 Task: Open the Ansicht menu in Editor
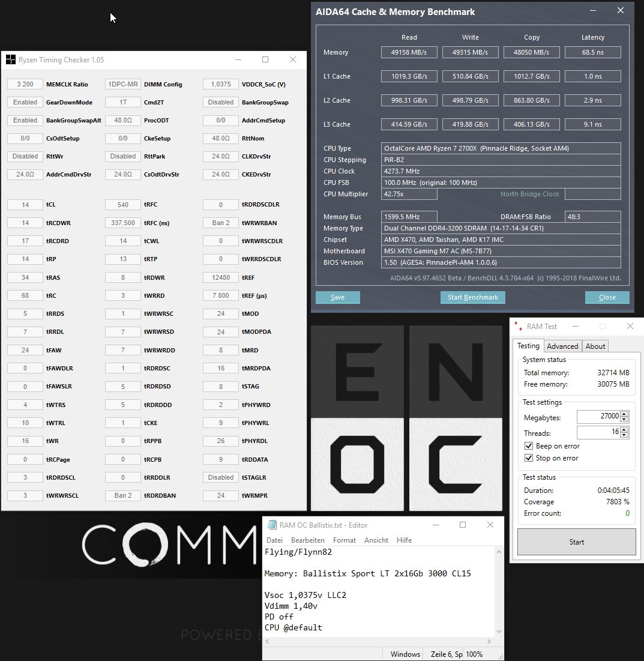(376, 540)
